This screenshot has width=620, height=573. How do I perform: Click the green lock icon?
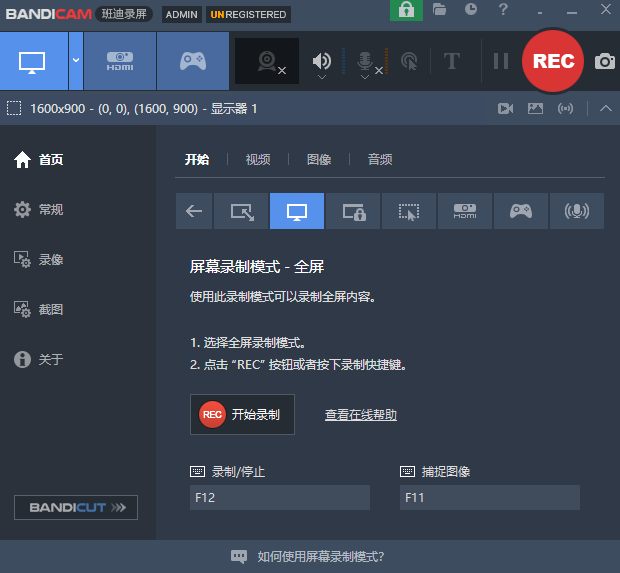(x=406, y=10)
